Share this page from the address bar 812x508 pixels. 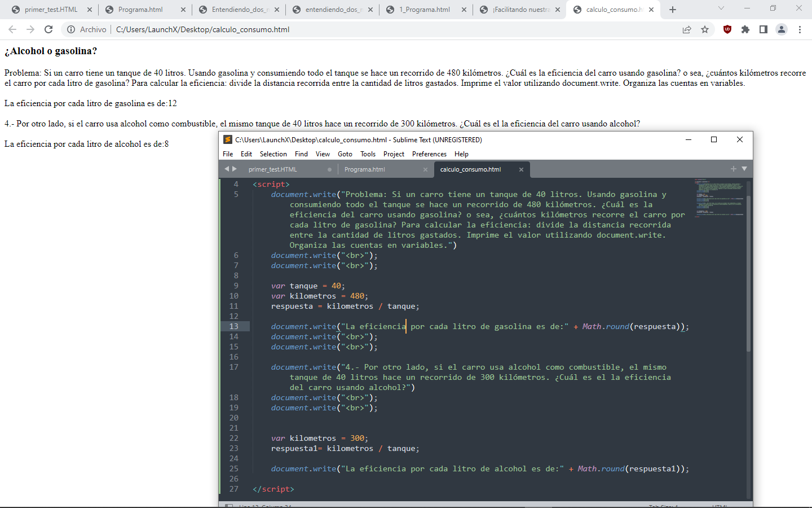tap(687, 29)
